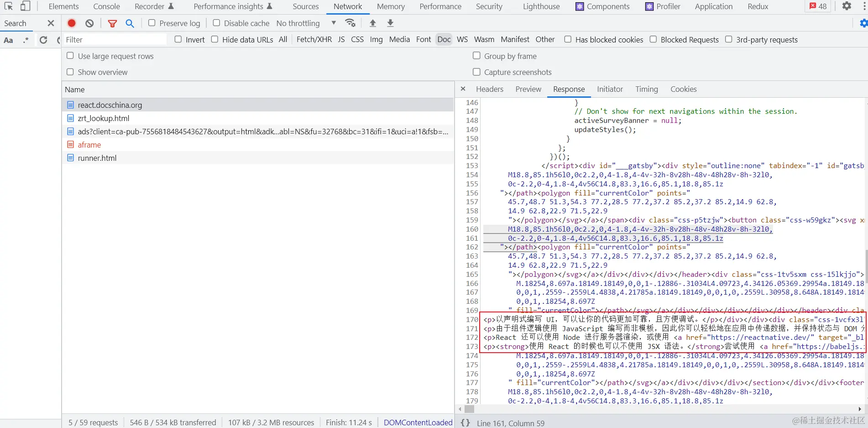868x428 pixels.
Task: Check Hide data URLs
Action: click(214, 39)
